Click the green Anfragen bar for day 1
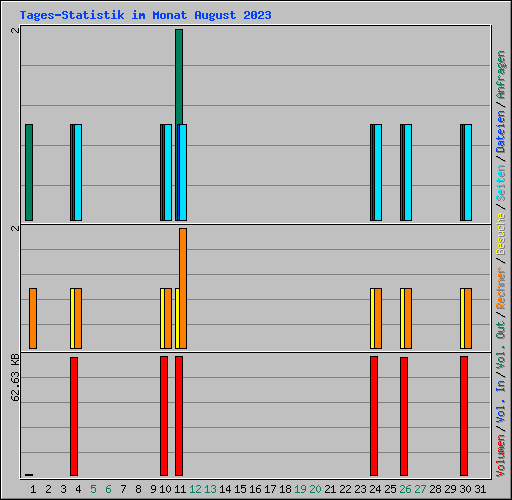Screen dimensions: 512x500 tap(29, 172)
